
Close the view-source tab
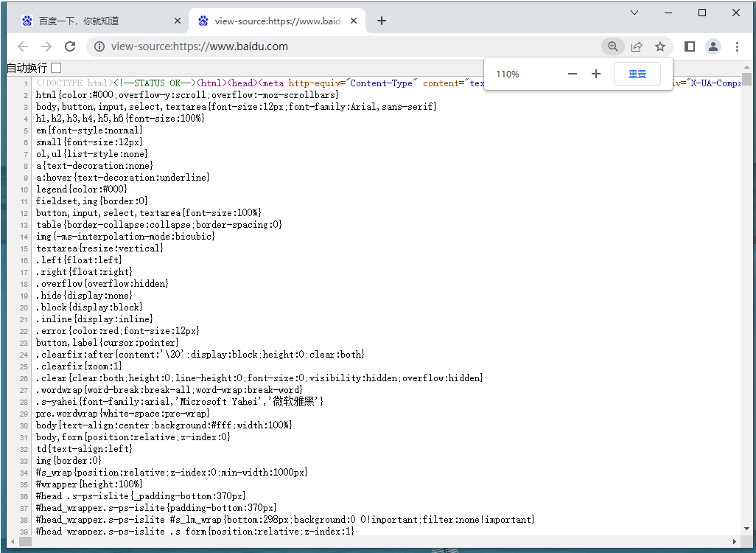pyautogui.click(x=354, y=21)
